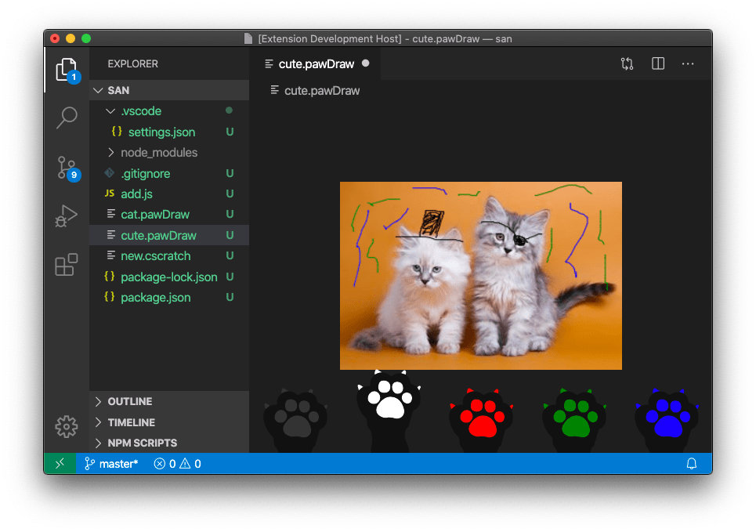Open the More Actions ellipsis menu

[688, 63]
